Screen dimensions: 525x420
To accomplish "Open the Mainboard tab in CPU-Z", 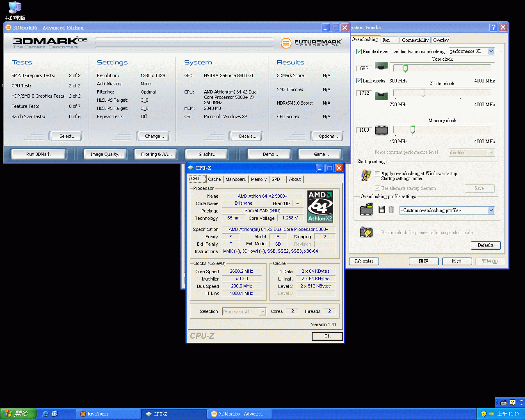I will pos(236,179).
